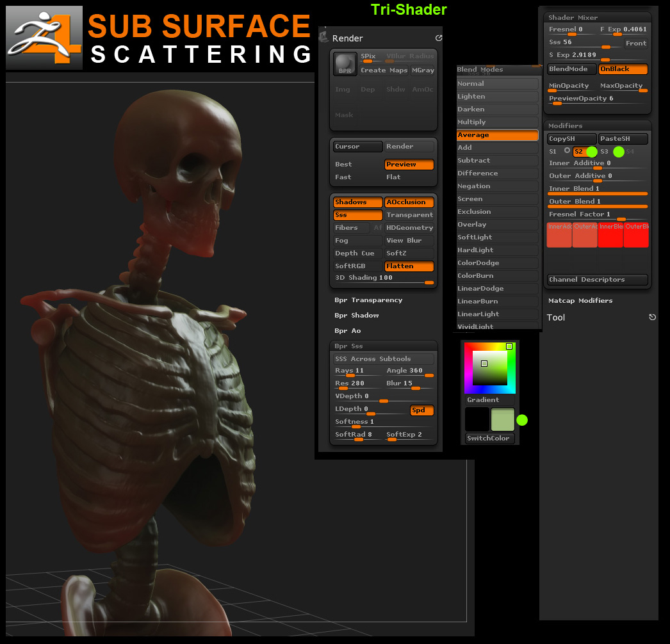Image resolution: width=670 pixels, height=644 pixels.
Task: Toggle the Flatten option
Action: [x=409, y=266]
